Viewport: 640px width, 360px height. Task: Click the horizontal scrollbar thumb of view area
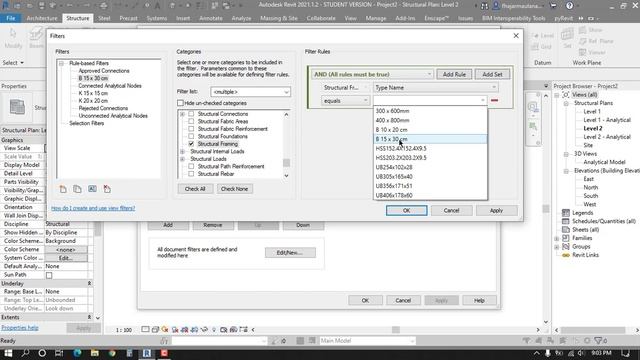(x=396, y=330)
